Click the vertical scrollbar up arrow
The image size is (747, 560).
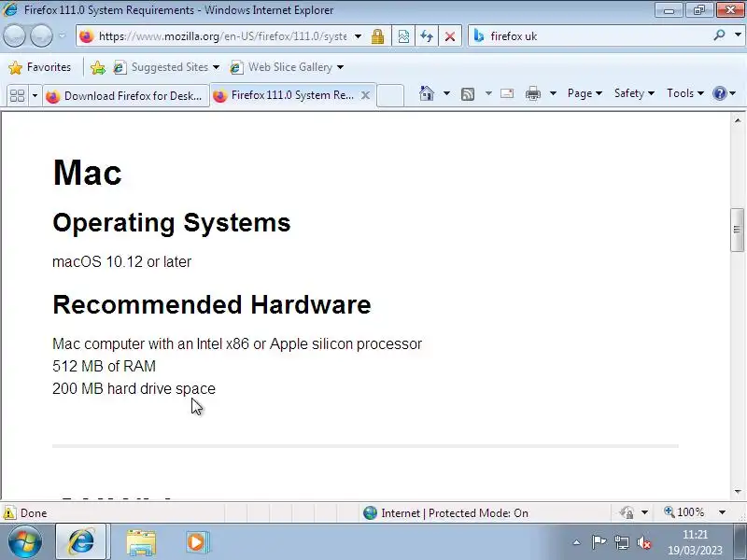(738, 120)
